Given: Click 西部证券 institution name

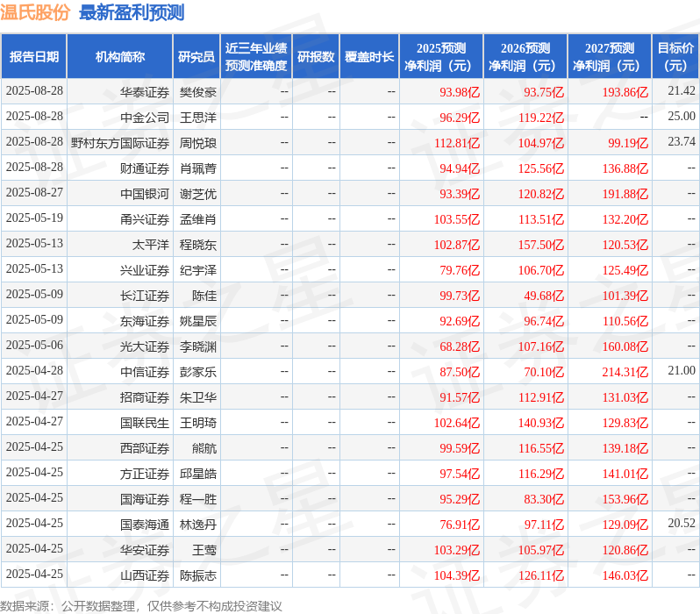Looking at the screenshot, I should coord(144,449).
